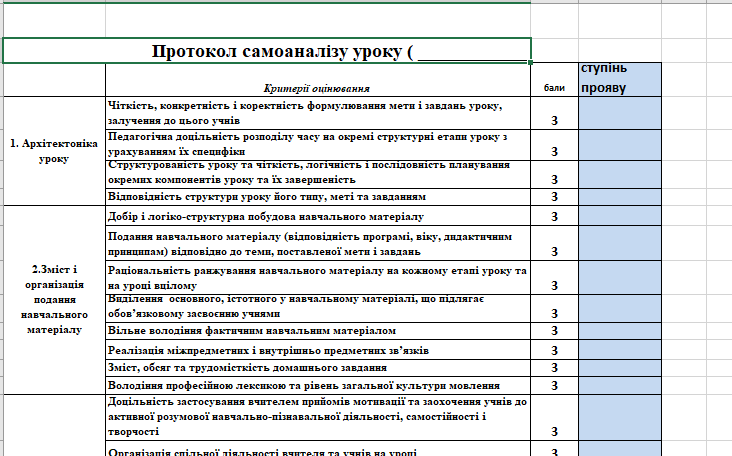Click the criterion 'Реалізація міжпредметних і внутрішньо предметних'
The height and width of the screenshot is (456, 732).
click(318, 350)
